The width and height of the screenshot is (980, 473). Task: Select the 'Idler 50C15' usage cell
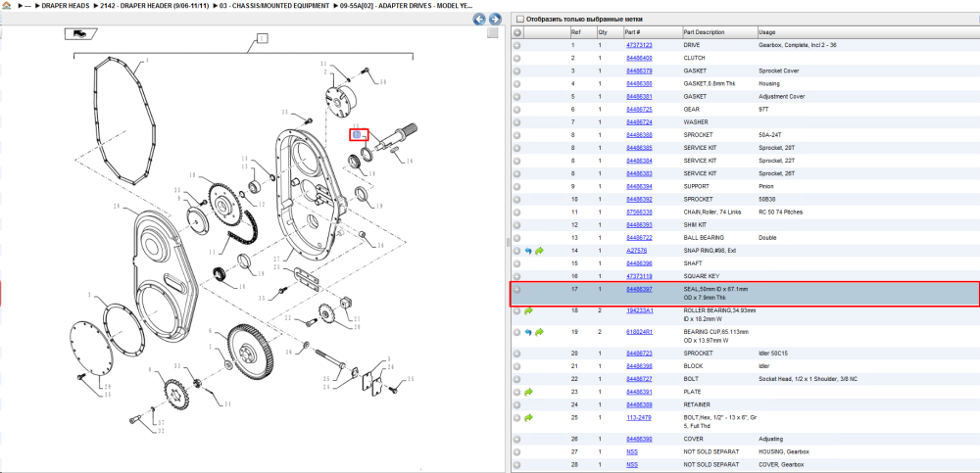[x=772, y=354]
